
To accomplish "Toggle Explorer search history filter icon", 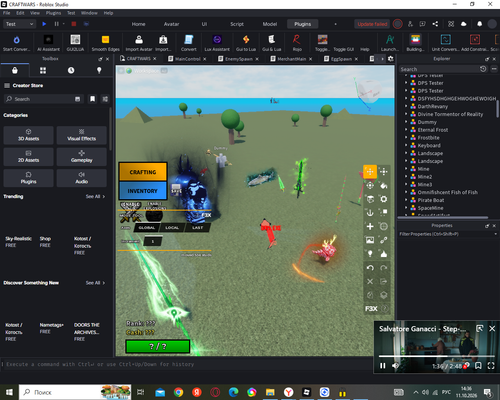I will pyautogui.click(x=483, y=69).
